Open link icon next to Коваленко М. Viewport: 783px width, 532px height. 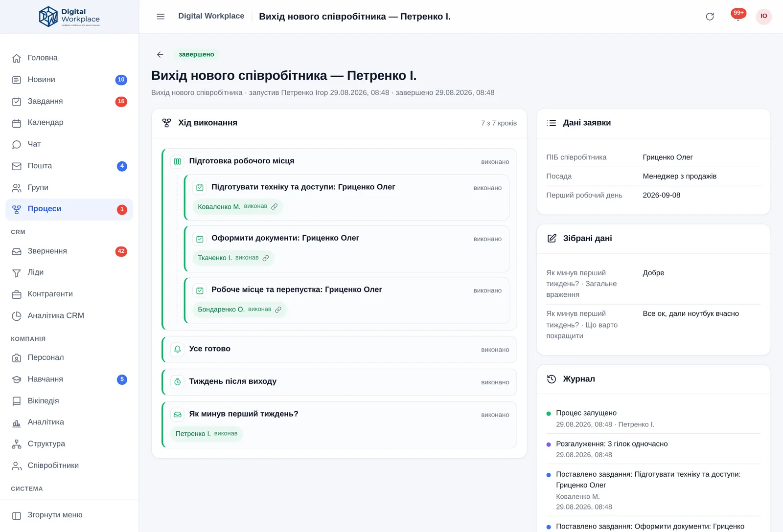click(275, 206)
